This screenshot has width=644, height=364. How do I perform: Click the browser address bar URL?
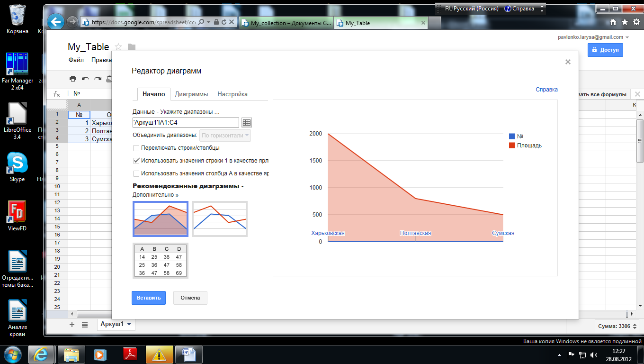143,22
